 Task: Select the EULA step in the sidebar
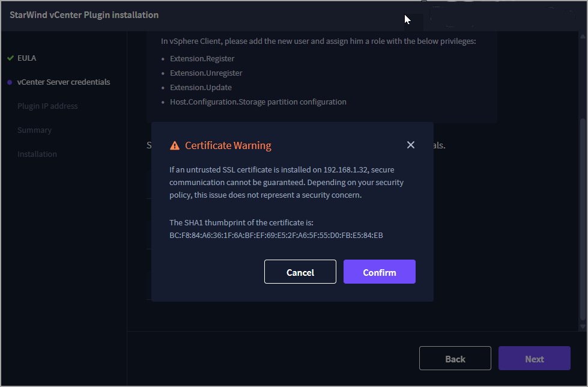(x=26, y=58)
